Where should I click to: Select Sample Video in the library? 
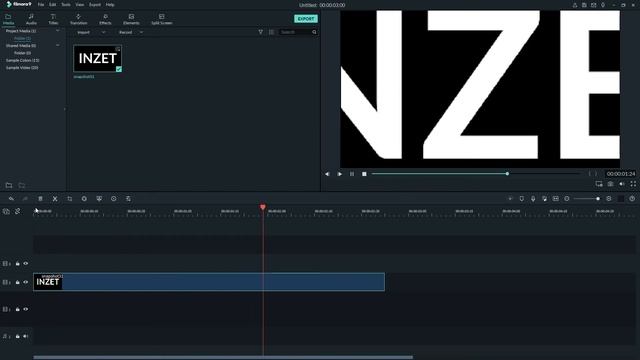coord(22,68)
